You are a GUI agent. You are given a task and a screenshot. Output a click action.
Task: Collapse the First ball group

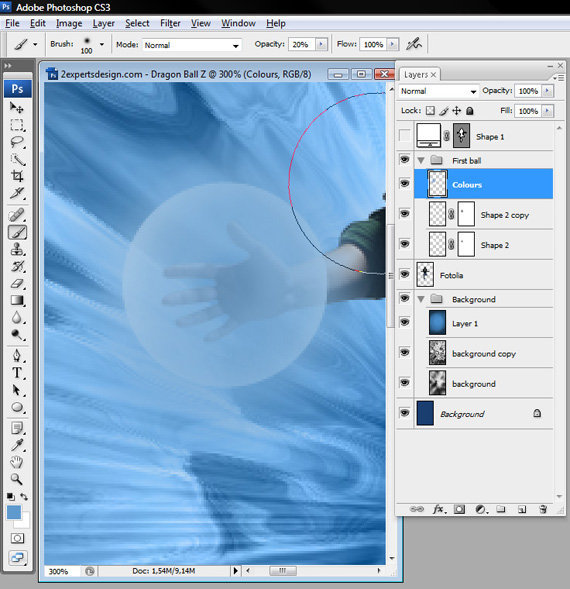tap(421, 161)
